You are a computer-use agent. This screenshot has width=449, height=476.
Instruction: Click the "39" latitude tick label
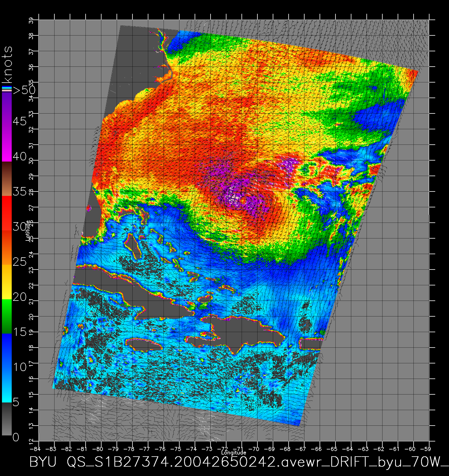pyautogui.click(x=31, y=21)
